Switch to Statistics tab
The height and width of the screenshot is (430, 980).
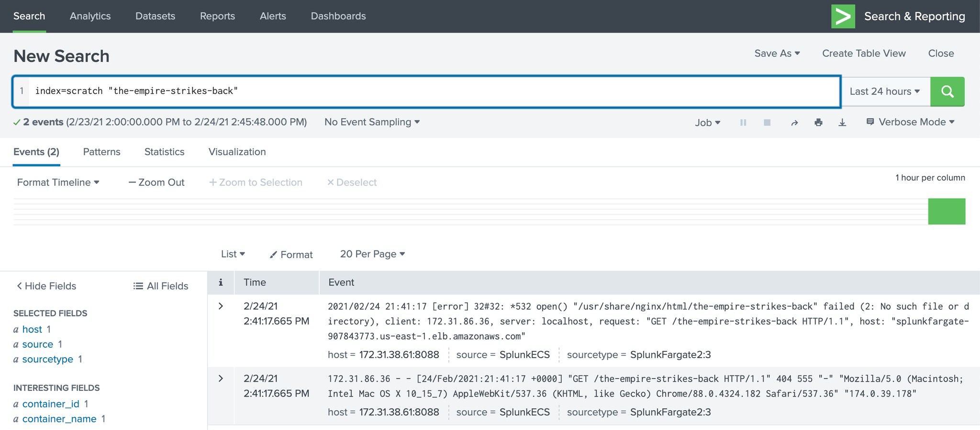pyautogui.click(x=164, y=152)
